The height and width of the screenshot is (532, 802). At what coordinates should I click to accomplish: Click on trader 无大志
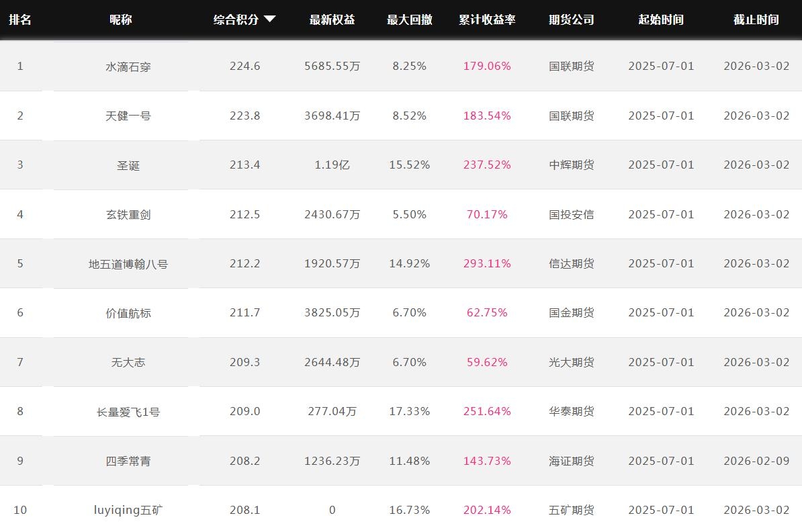point(128,362)
